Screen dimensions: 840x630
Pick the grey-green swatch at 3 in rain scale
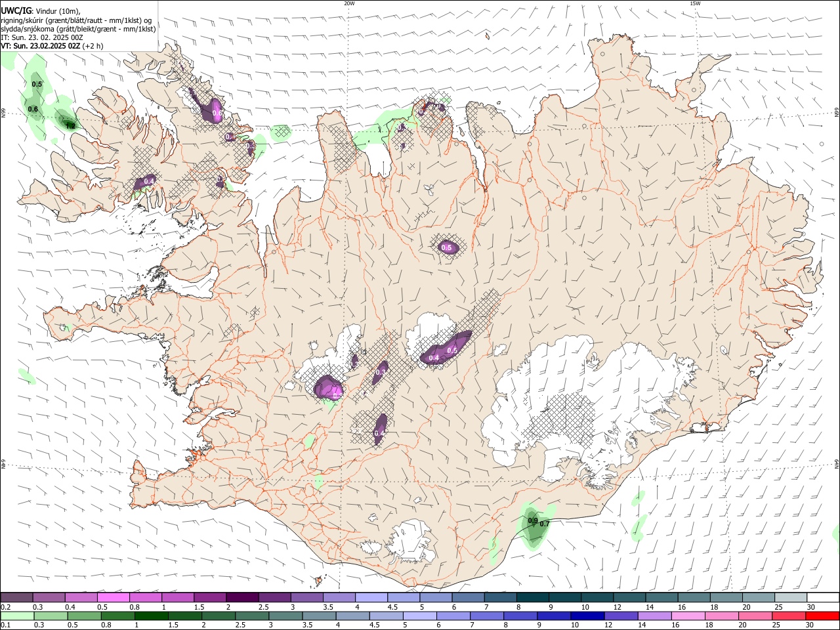[x=285, y=616]
